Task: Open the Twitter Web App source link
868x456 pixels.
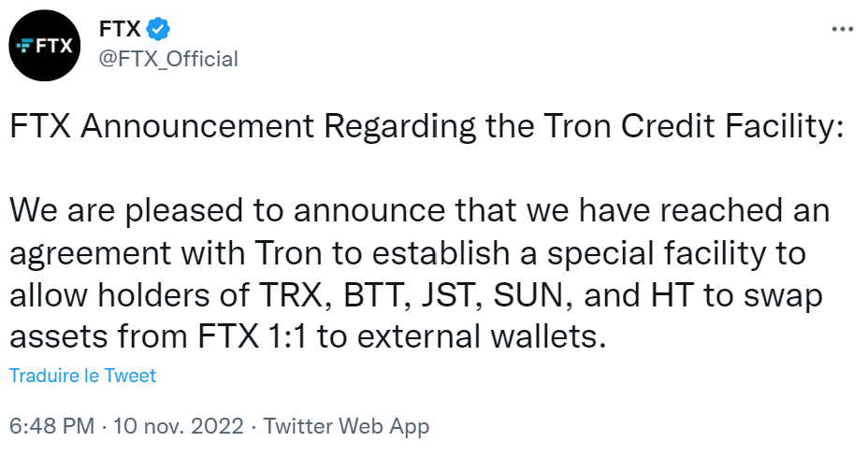Action: (x=347, y=427)
